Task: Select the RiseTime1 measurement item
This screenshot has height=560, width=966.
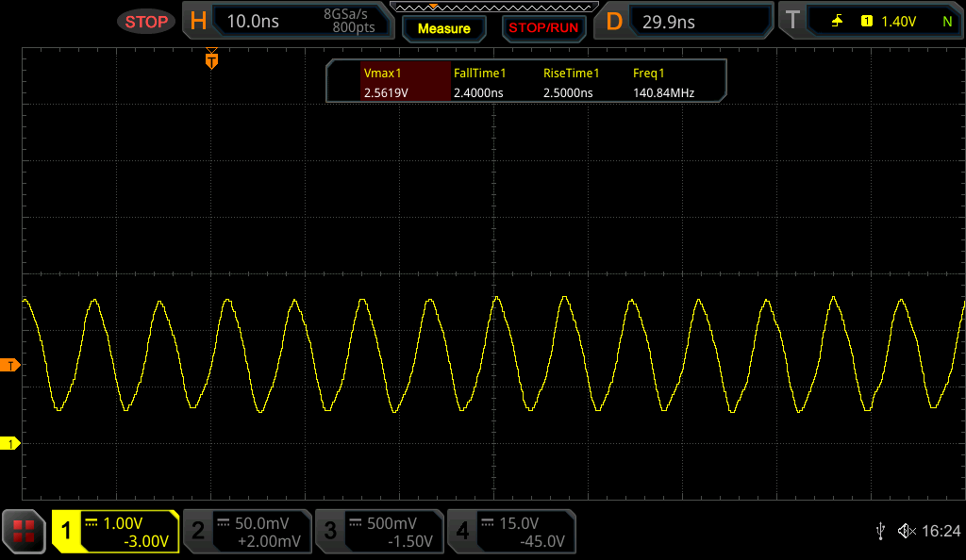Action: coord(571,74)
